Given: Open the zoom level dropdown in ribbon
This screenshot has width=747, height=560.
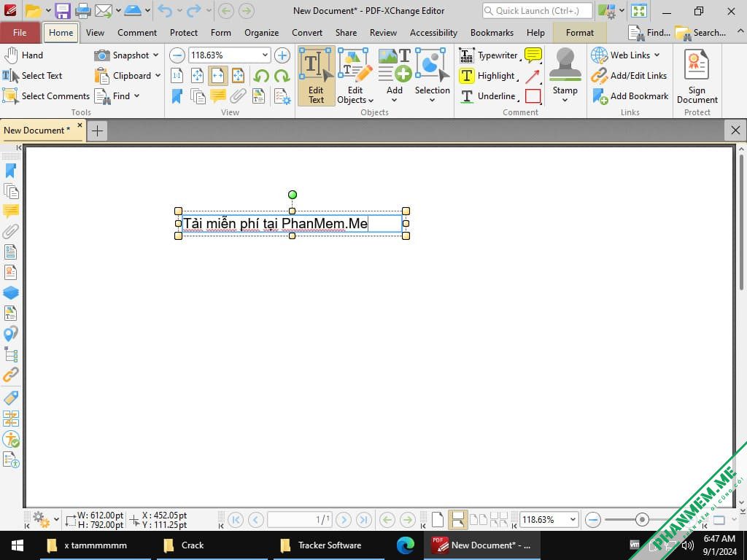Looking at the screenshot, I should [x=265, y=55].
